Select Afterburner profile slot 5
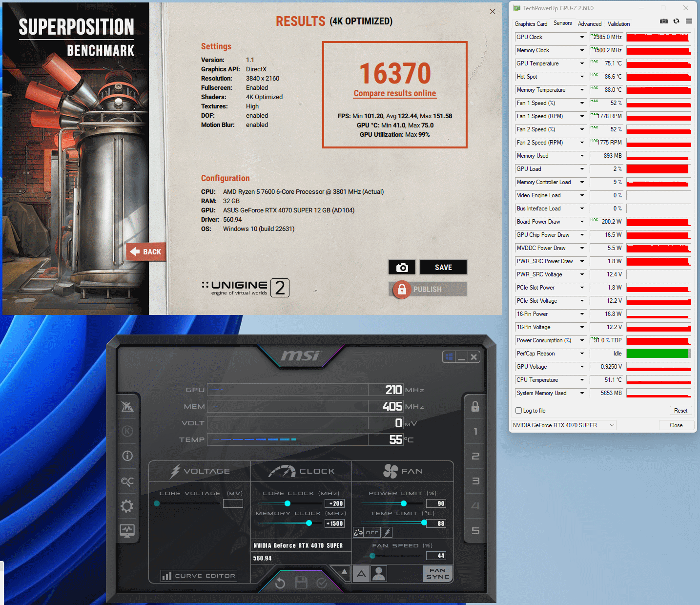The height and width of the screenshot is (605, 700). click(475, 531)
